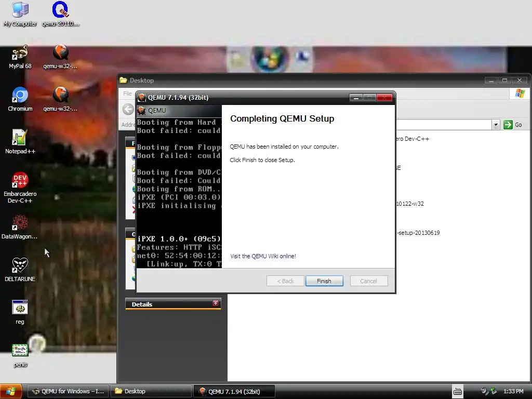The width and height of the screenshot is (532, 399).
Task: Click the Windows flag logo in the Desktop window
Action: tap(520, 94)
